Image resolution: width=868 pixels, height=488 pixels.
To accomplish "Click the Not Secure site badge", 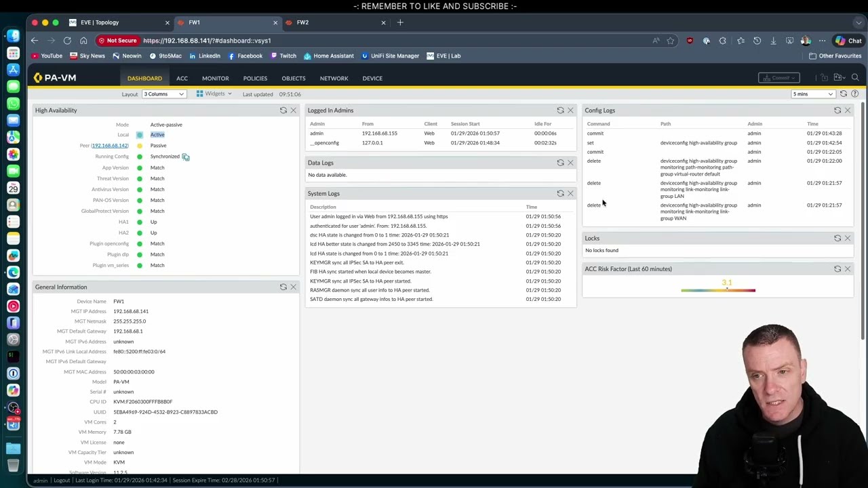I will tap(117, 41).
